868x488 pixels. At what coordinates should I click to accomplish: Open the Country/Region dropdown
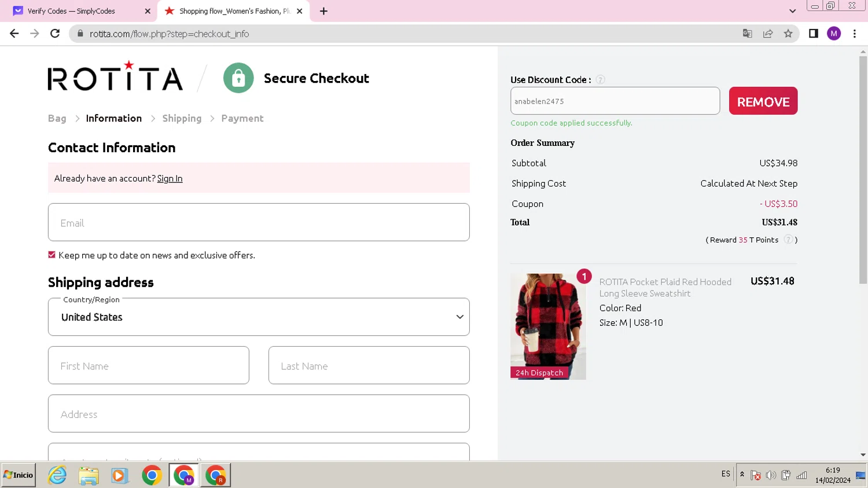click(259, 317)
